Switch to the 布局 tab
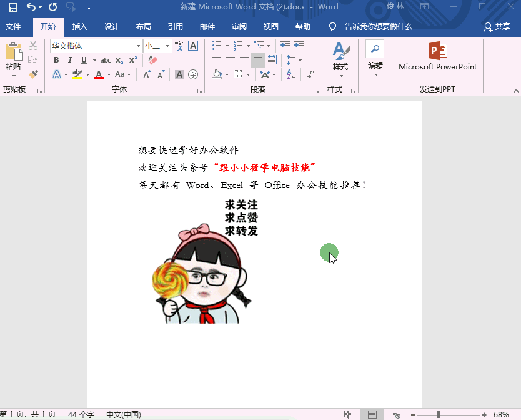The height and width of the screenshot is (420, 521). (x=143, y=27)
